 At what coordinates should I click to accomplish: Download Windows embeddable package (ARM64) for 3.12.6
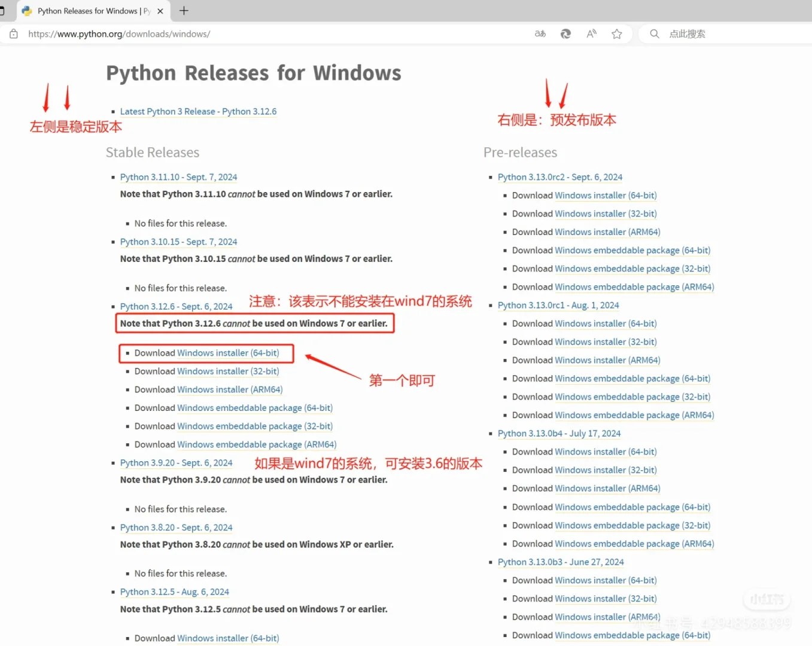click(x=257, y=444)
